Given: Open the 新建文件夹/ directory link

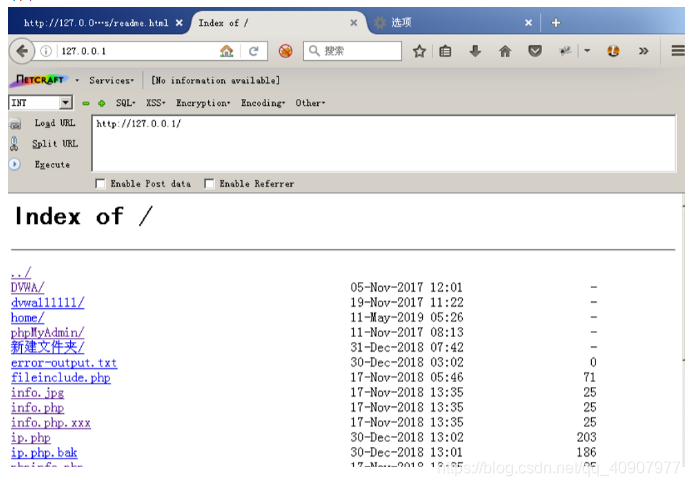Looking at the screenshot, I should click(48, 347).
